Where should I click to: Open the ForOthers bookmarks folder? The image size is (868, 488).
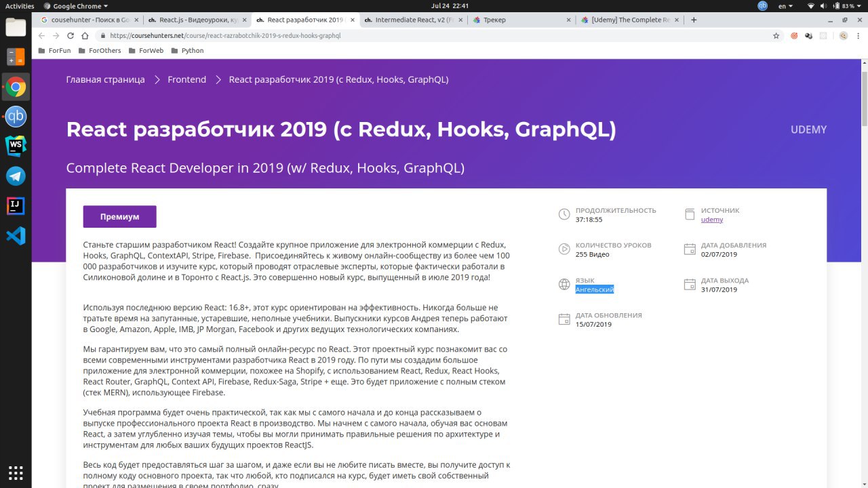99,51
